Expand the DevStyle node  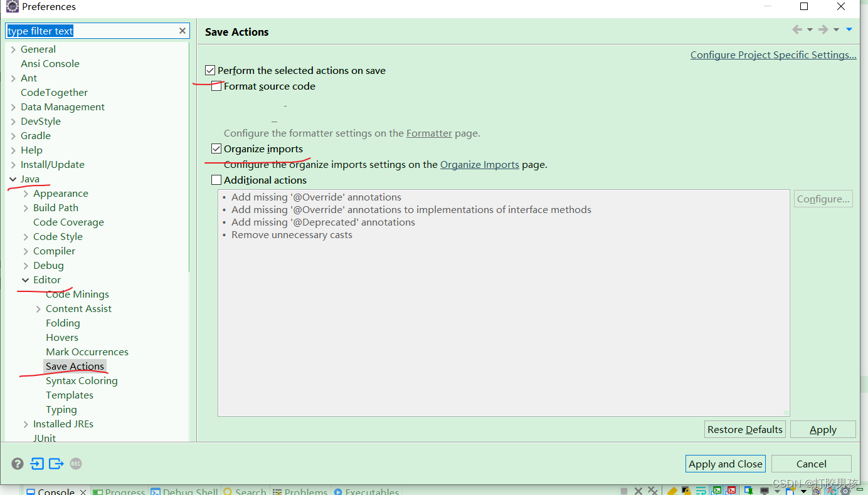click(x=13, y=122)
